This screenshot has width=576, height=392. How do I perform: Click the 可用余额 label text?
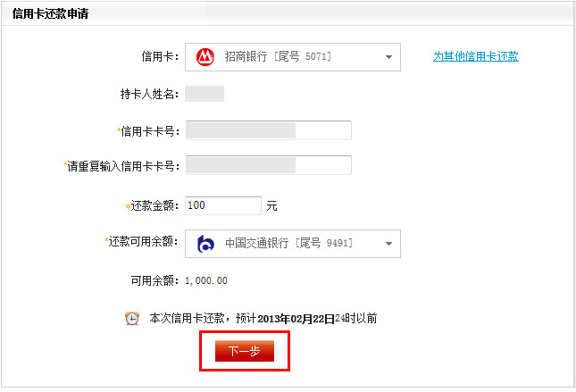pos(154,280)
